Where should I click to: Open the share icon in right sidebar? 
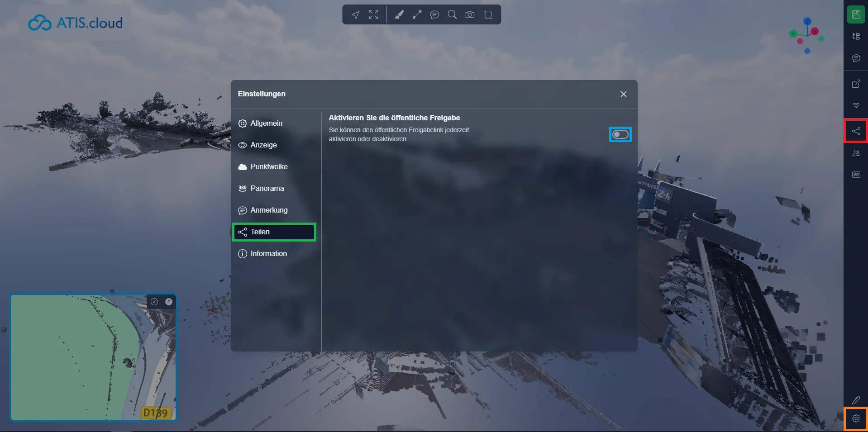pyautogui.click(x=856, y=131)
